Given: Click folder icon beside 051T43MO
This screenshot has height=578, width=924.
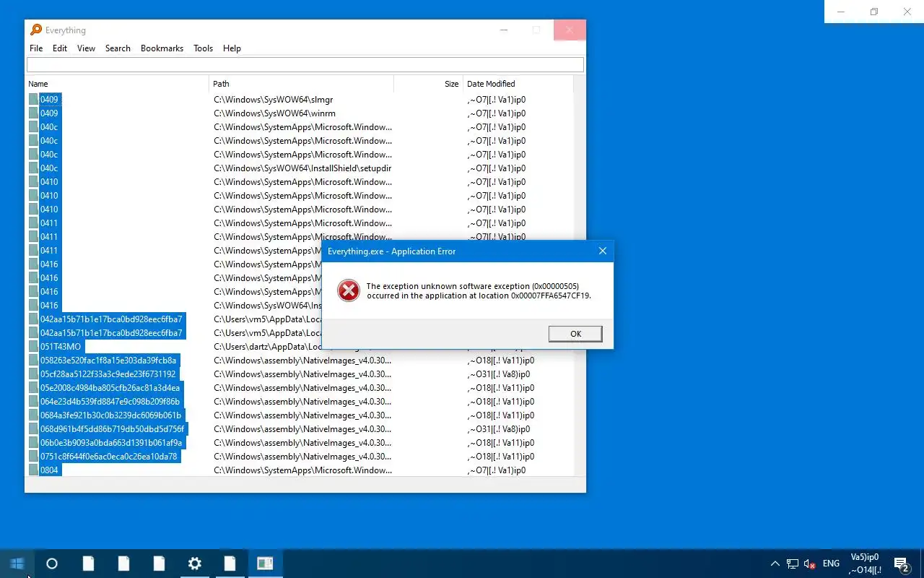Looking at the screenshot, I should click(x=33, y=347).
